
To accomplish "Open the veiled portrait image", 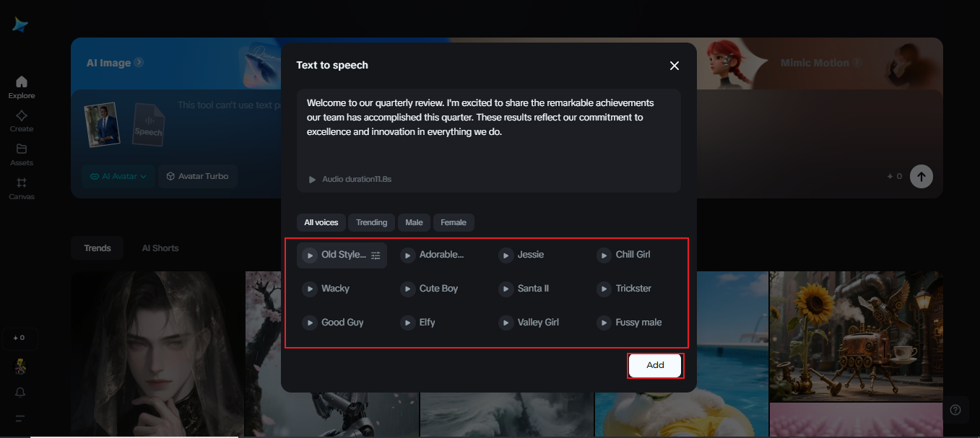I will (157, 354).
